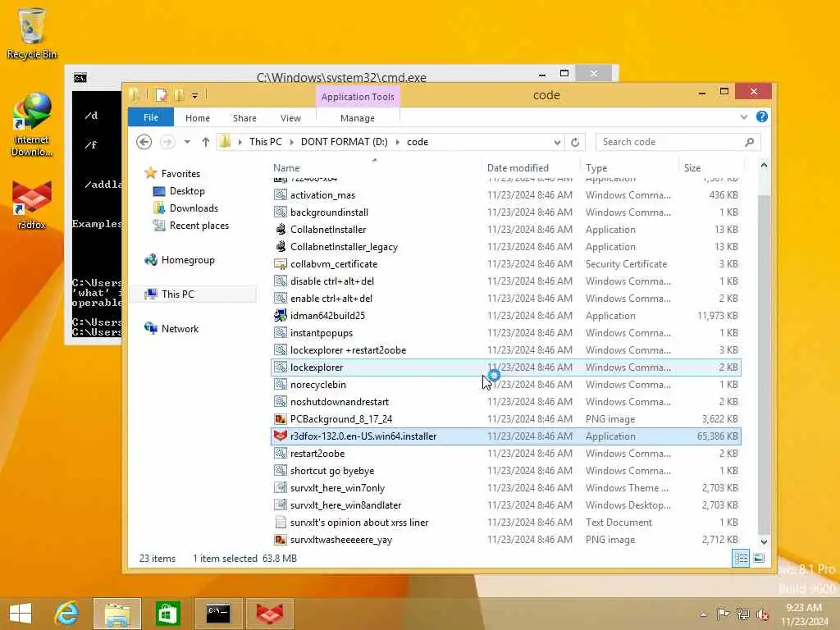
Task: Click DONT FORMAT (D:) in breadcrumb
Action: coord(344,142)
